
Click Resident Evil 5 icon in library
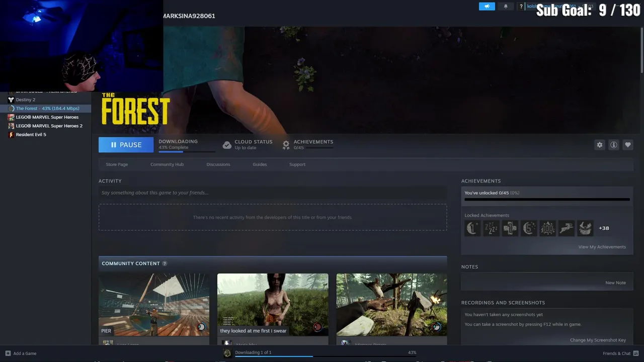coord(11,135)
